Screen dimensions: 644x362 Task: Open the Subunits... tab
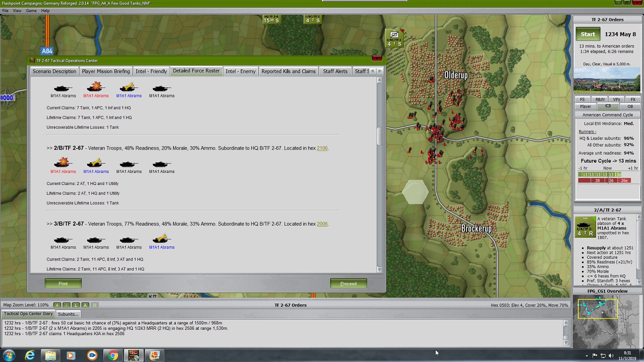(x=68, y=314)
